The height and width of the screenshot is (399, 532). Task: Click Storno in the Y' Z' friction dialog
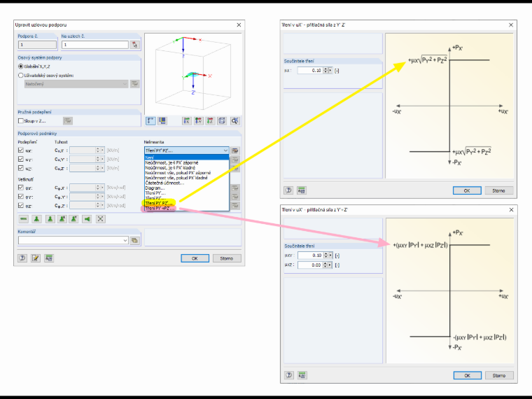tap(498, 190)
